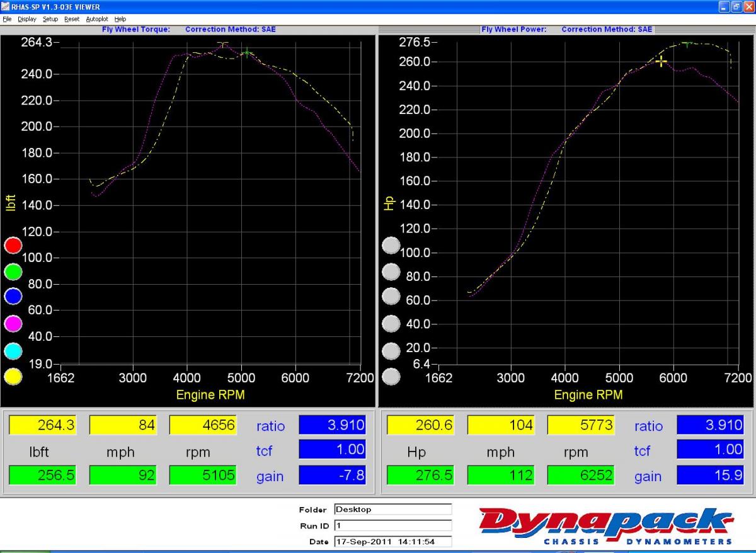Expand the Autoplot menu

coord(97,19)
